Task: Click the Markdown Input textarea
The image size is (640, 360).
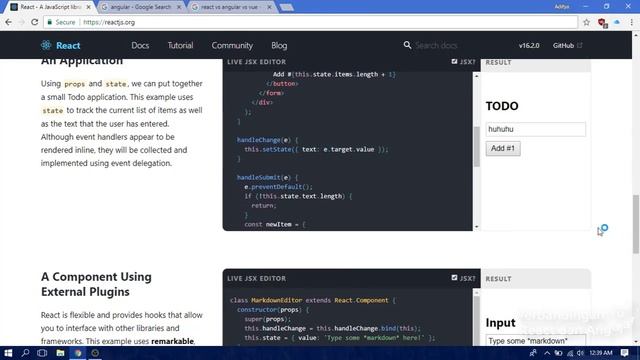Action: 536,340
